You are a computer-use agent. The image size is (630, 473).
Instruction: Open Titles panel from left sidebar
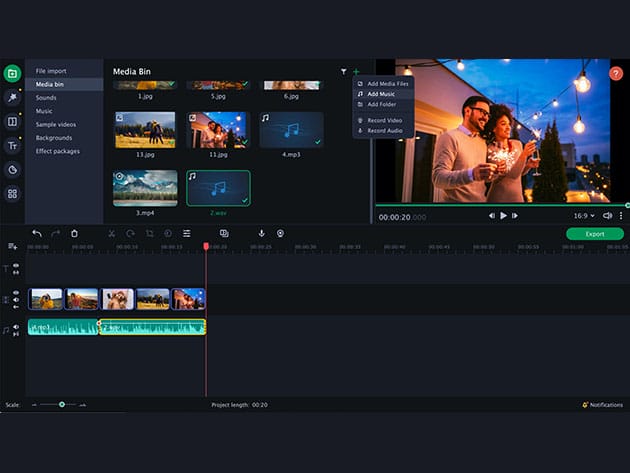click(x=12, y=145)
